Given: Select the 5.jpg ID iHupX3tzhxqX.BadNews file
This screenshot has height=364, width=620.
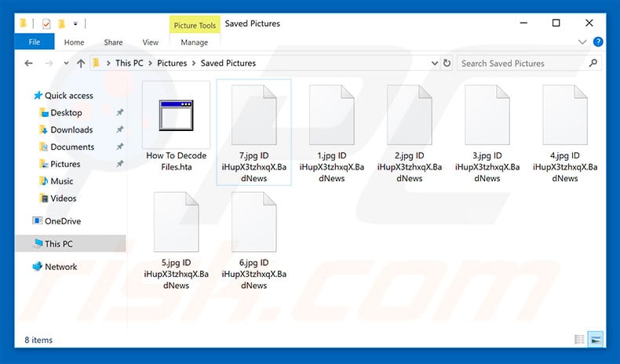Looking at the screenshot, I should click(x=176, y=240).
